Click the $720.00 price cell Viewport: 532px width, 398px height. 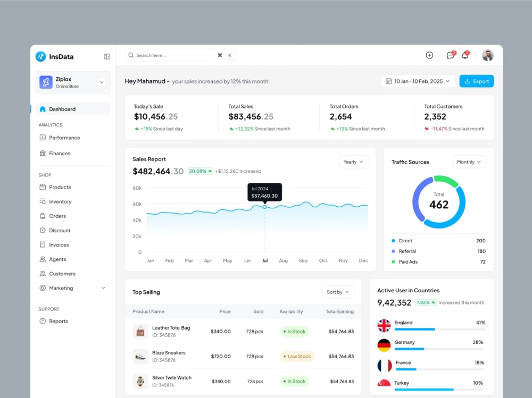221,357
